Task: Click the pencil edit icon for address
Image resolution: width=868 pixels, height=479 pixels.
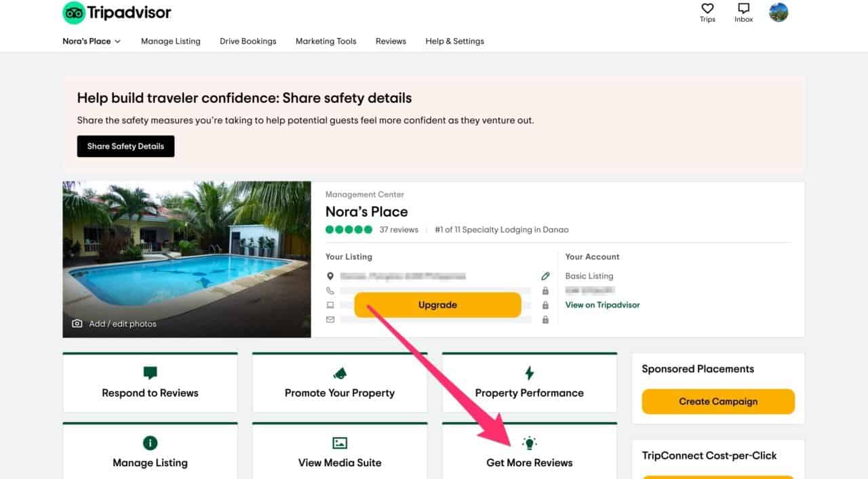Action: pos(545,276)
